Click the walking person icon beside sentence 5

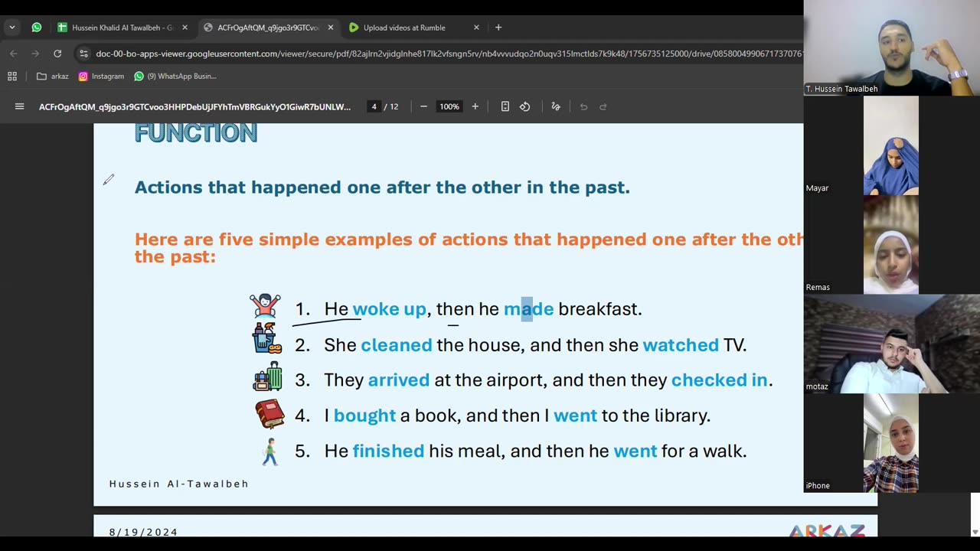[269, 452]
